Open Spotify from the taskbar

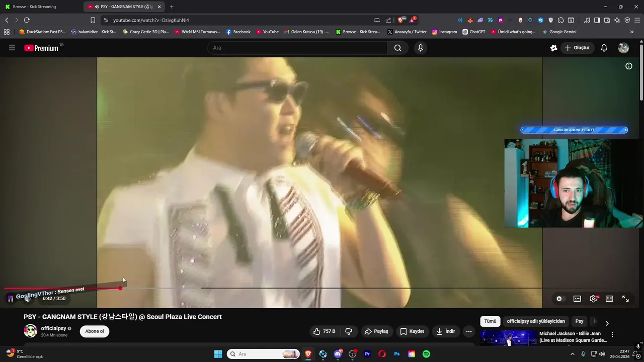coord(426,354)
